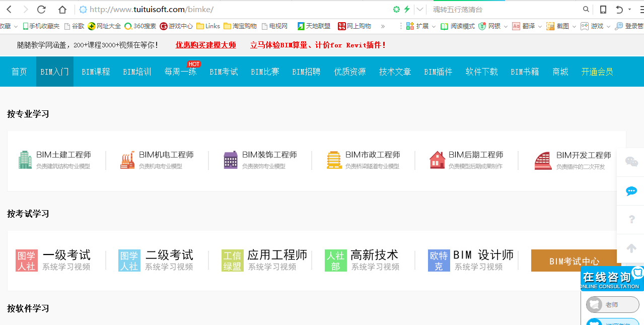Go to 首页 in the navigation bar
Image resolution: width=644 pixels, height=325 pixels.
pyautogui.click(x=19, y=72)
